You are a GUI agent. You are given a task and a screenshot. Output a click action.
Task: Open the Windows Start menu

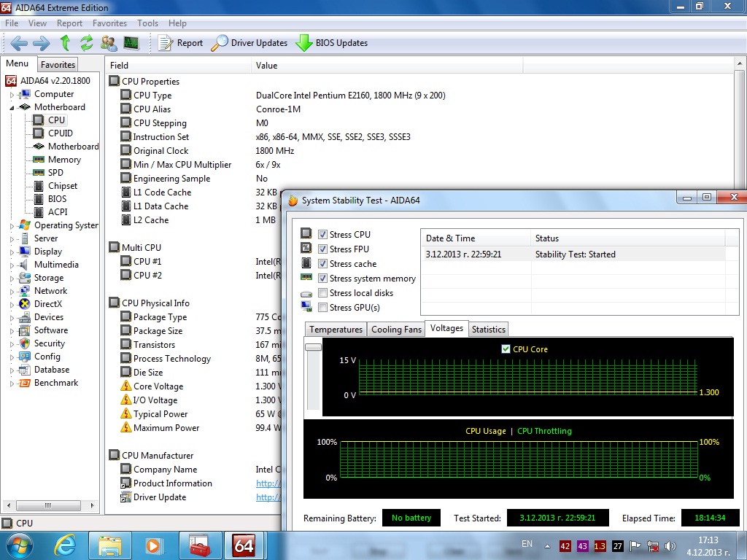click(x=19, y=545)
